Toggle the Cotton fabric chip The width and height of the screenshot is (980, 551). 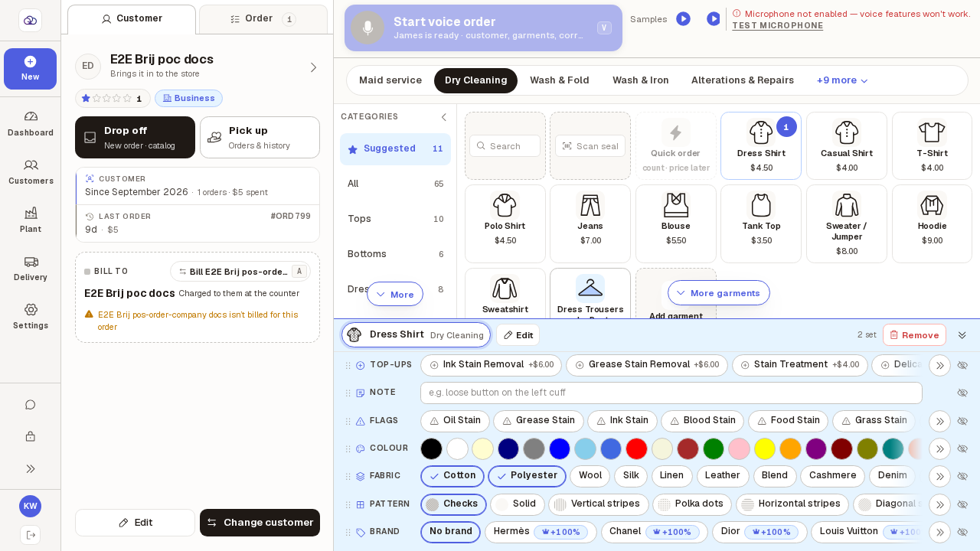click(452, 476)
